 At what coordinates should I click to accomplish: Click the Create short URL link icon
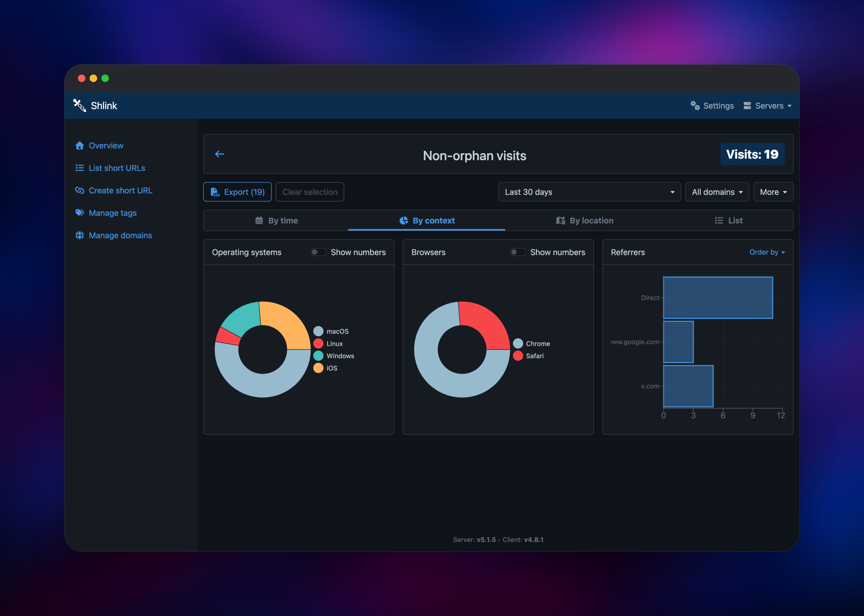[x=80, y=190]
